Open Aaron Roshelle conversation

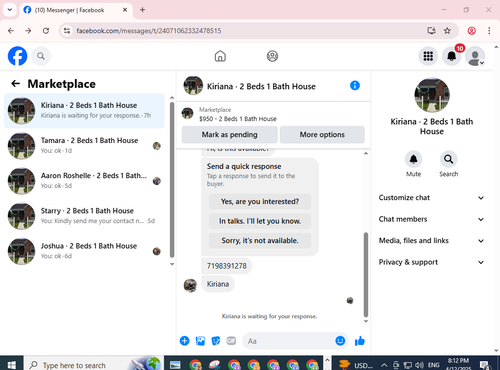pos(84,181)
